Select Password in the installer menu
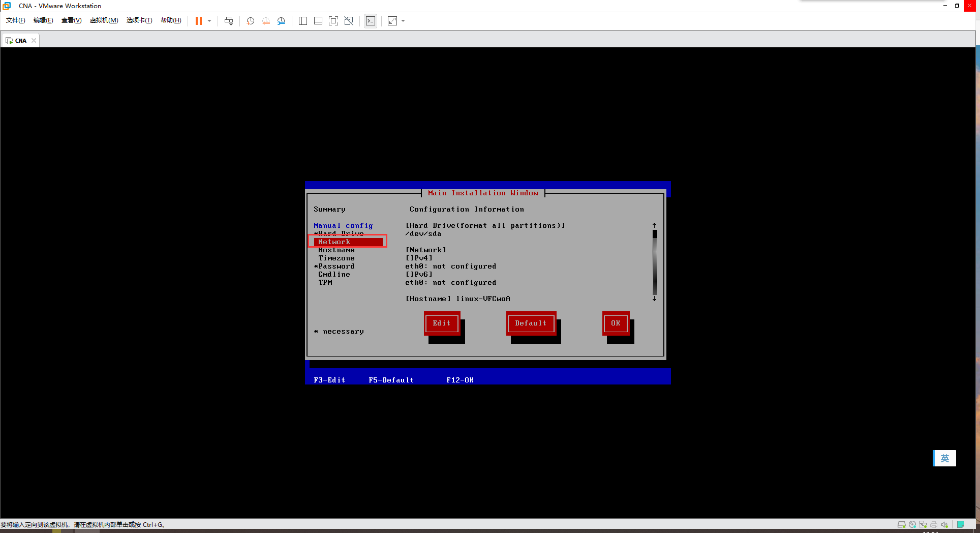Screen dimensions: 980x533 coord(334,266)
